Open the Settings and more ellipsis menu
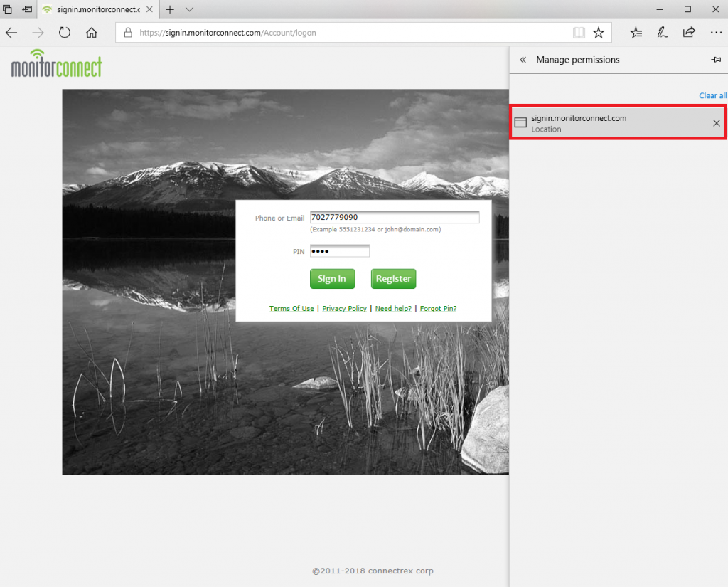 point(715,33)
